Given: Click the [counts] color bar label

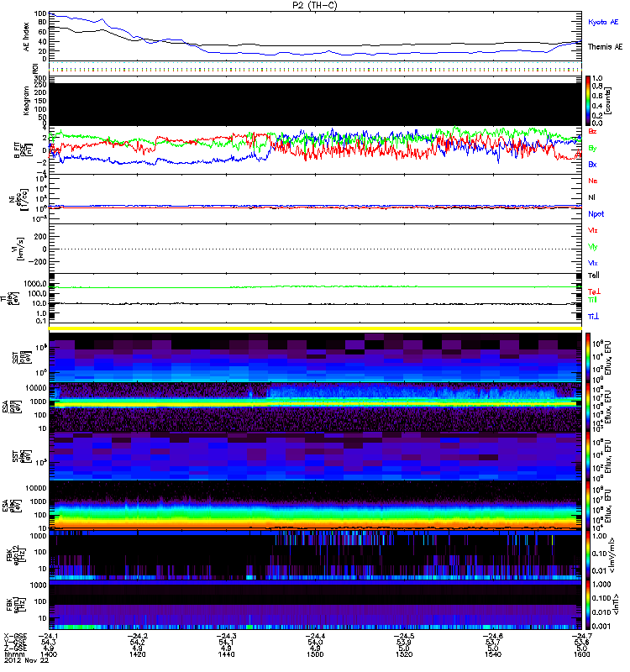Looking at the screenshot, I should coord(608,101).
